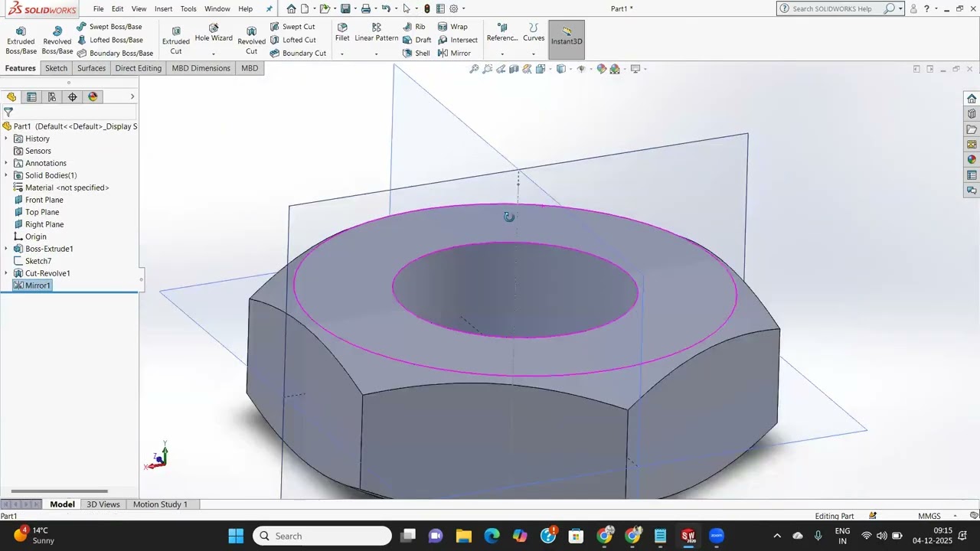
Task: Start the Linear Pattern tool
Action: click(376, 33)
